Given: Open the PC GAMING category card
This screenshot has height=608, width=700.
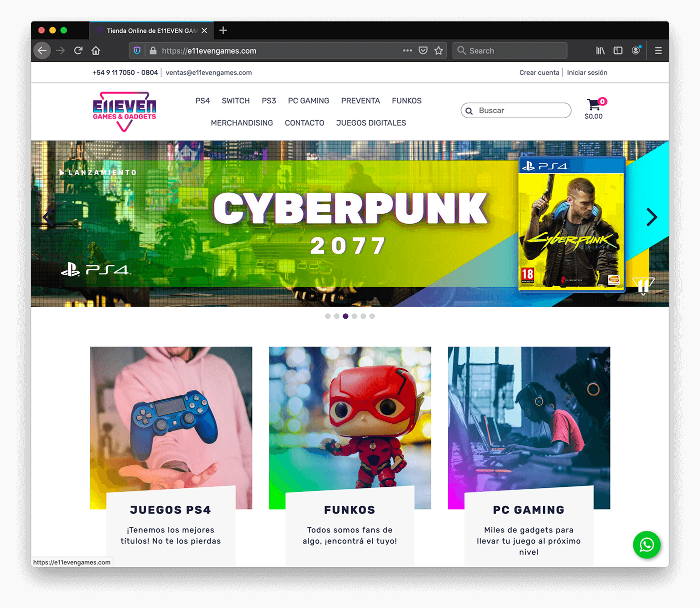Looking at the screenshot, I should pyautogui.click(x=529, y=455).
